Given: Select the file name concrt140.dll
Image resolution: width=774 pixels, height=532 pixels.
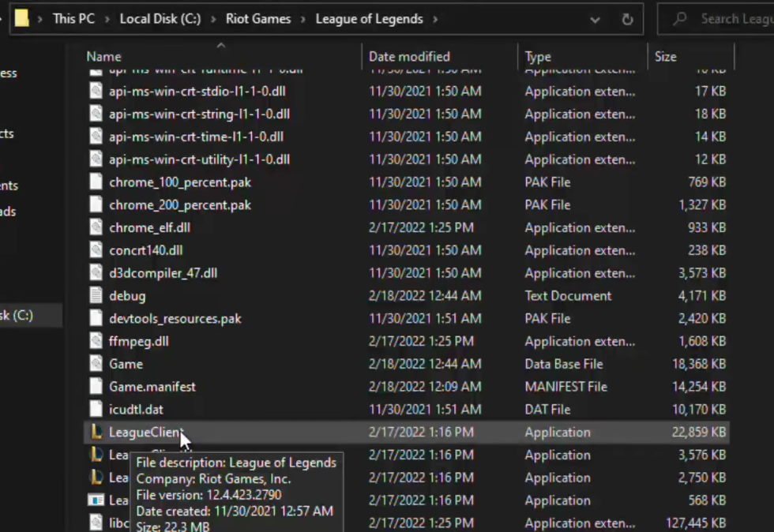Looking at the screenshot, I should [x=146, y=250].
